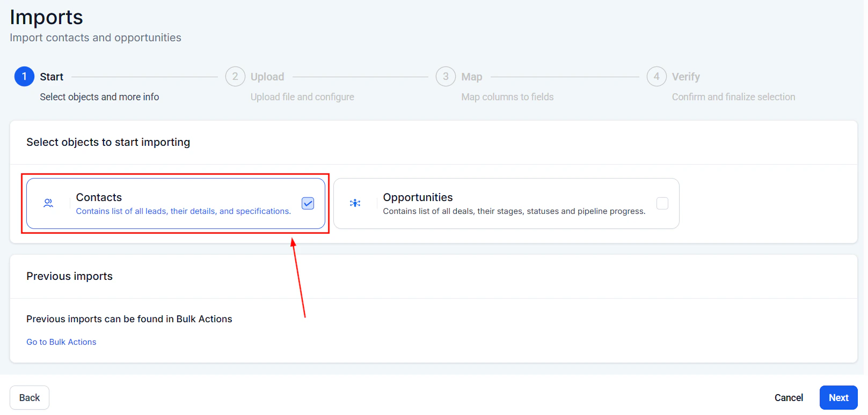Uncheck the Contacts checkbox
868x415 pixels.
tap(308, 203)
